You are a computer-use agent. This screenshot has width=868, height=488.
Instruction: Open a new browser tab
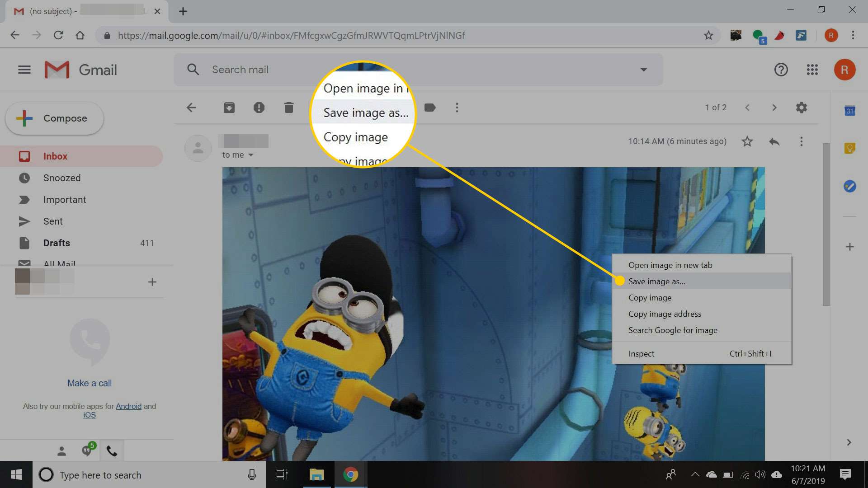point(183,11)
